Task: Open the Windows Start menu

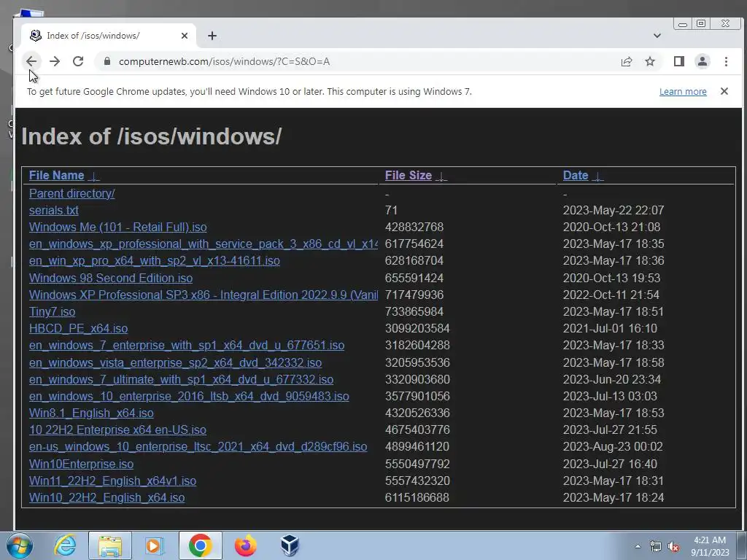Action: coord(20,545)
